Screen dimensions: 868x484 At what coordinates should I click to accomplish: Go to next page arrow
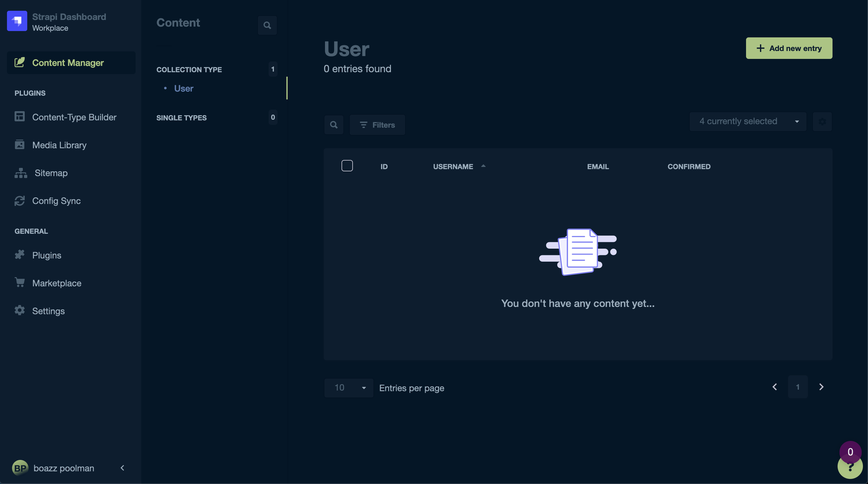pyautogui.click(x=821, y=387)
